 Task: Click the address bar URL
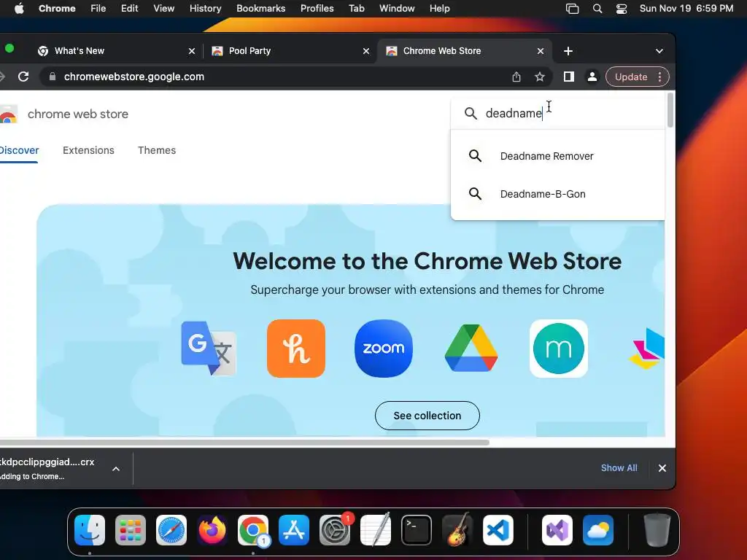pyautogui.click(x=134, y=77)
